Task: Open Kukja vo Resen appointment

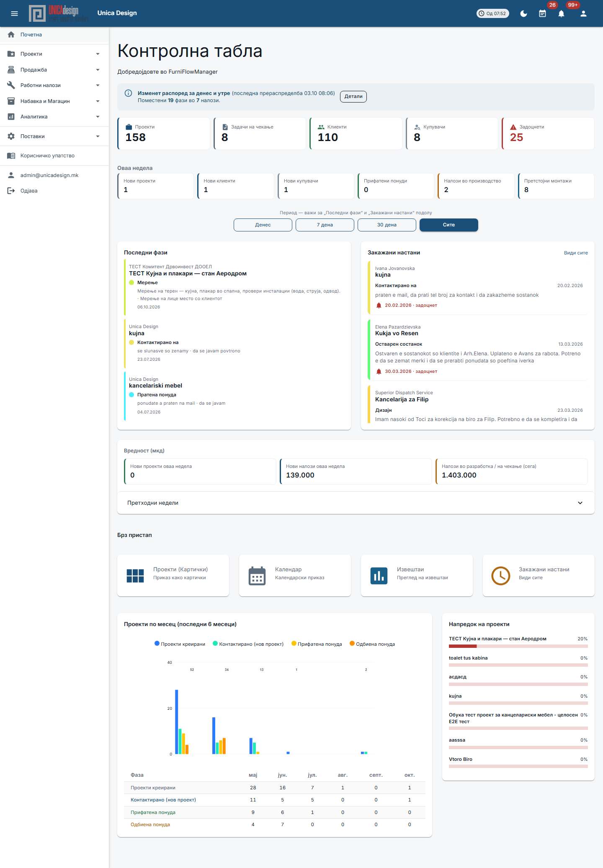Action: pos(478,349)
